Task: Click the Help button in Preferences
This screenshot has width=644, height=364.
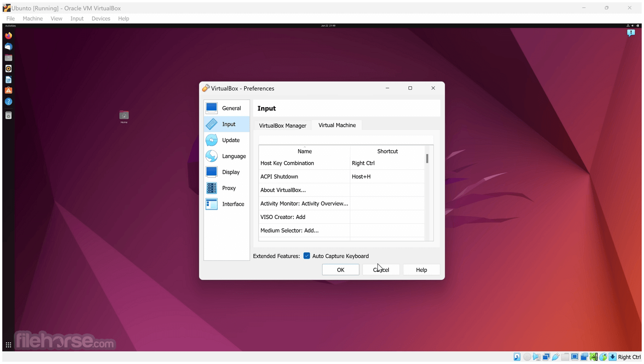Action: (421, 270)
